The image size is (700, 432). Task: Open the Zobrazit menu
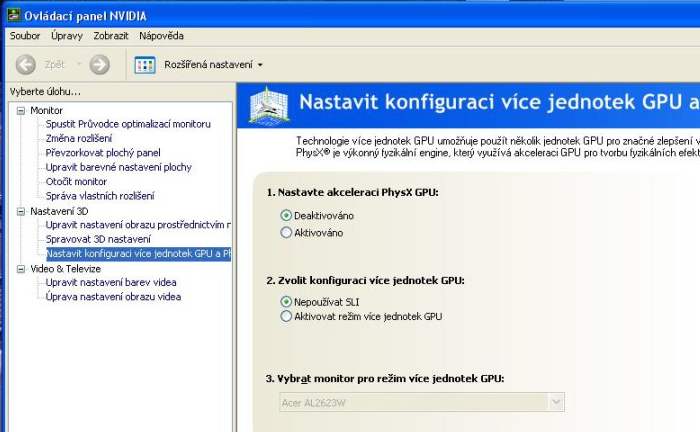tap(111, 36)
